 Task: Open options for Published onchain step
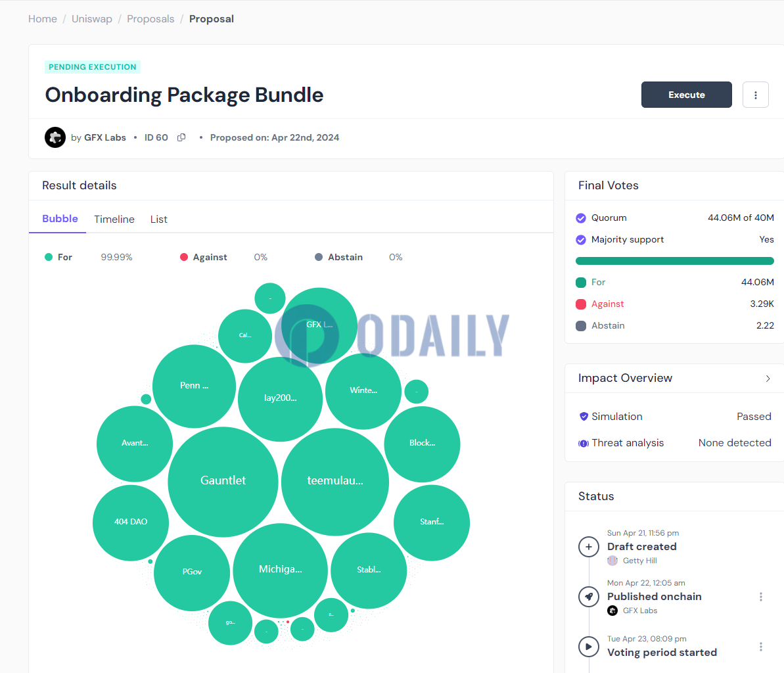761,597
